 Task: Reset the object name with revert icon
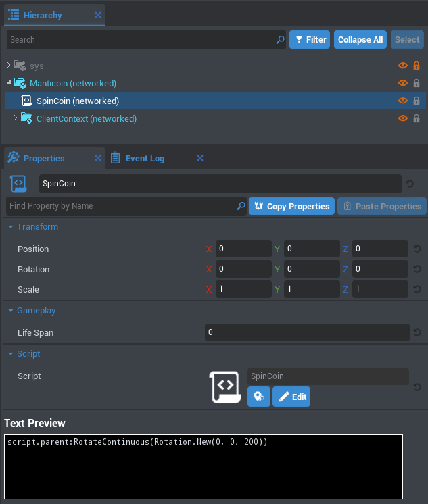(x=410, y=184)
